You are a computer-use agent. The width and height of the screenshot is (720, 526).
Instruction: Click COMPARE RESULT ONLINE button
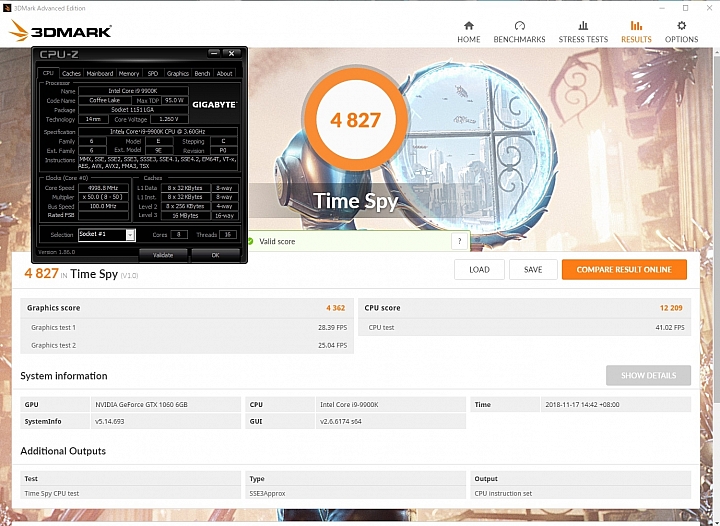[624, 269]
